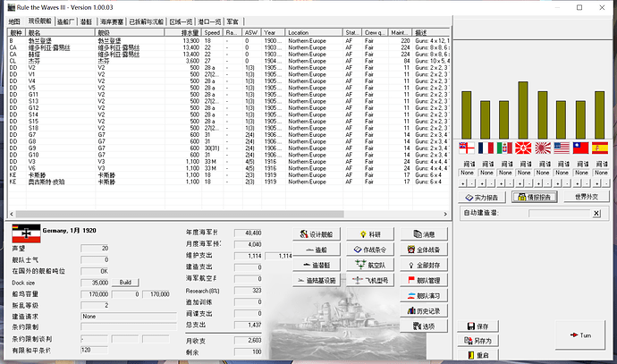Click the United States flag
The image size is (617, 364).
point(562,148)
